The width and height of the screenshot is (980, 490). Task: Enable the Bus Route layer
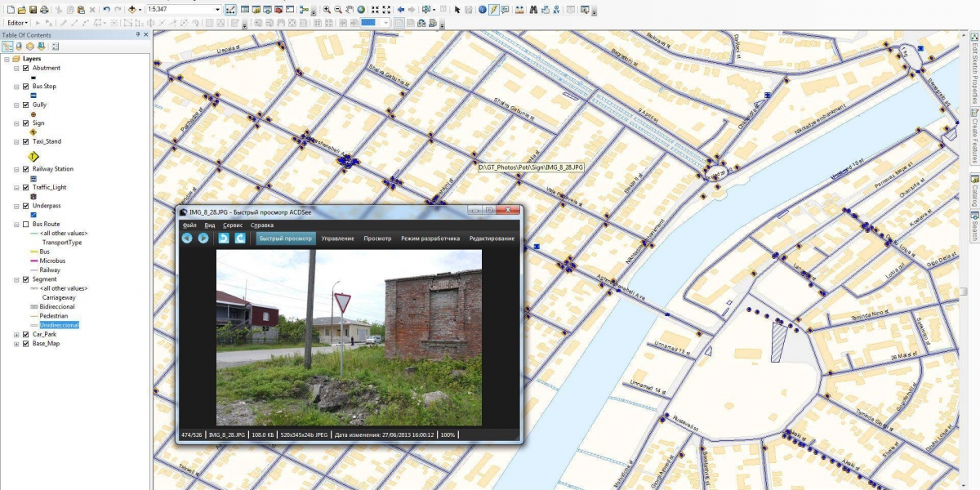[26, 224]
